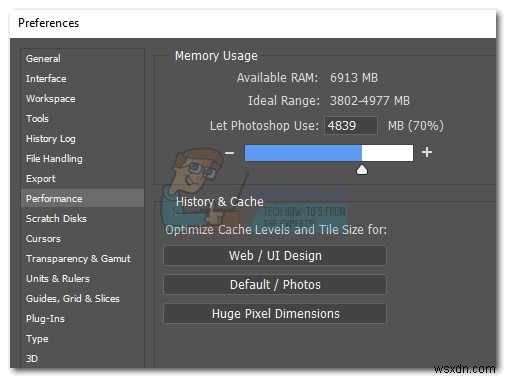Open Guides, Grid & Slices preferences
The width and height of the screenshot is (507, 379).
click(x=72, y=299)
